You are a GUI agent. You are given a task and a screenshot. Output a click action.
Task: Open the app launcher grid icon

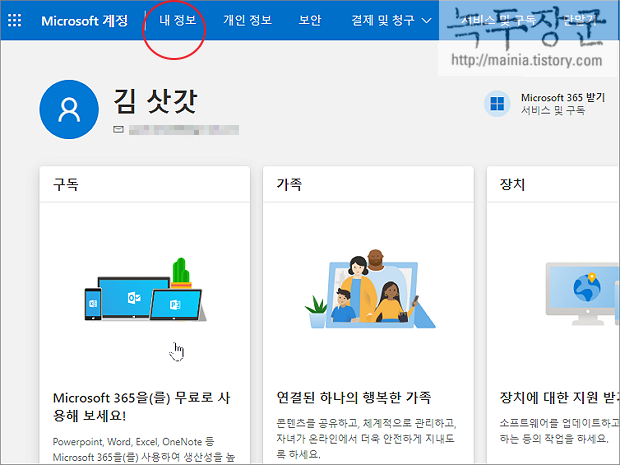click(15, 20)
